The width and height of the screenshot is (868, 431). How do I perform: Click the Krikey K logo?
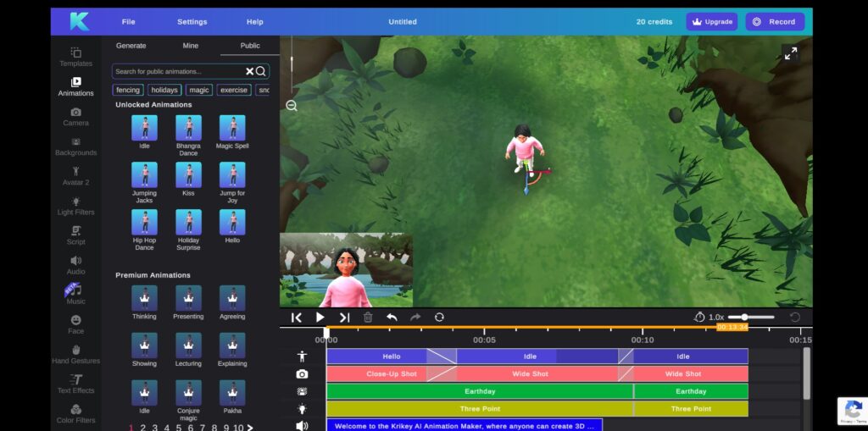[x=79, y=21]
